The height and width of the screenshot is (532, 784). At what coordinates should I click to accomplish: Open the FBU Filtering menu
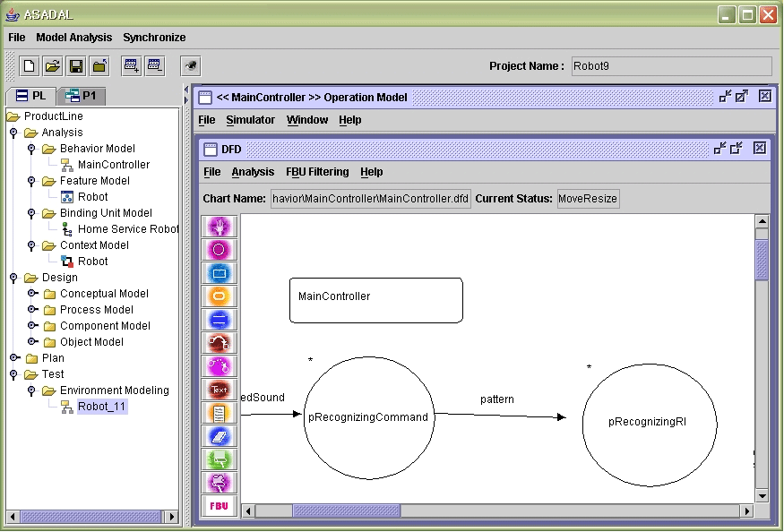tap(317, 172)
